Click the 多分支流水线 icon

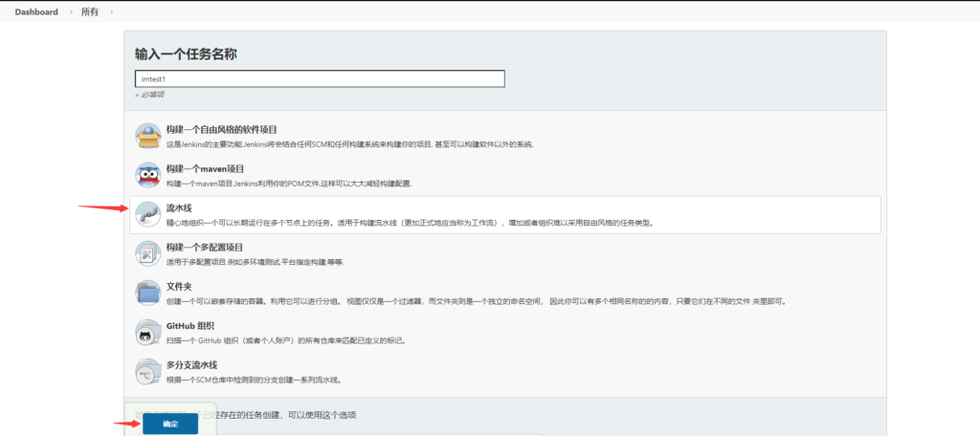[x=147, y=371]
